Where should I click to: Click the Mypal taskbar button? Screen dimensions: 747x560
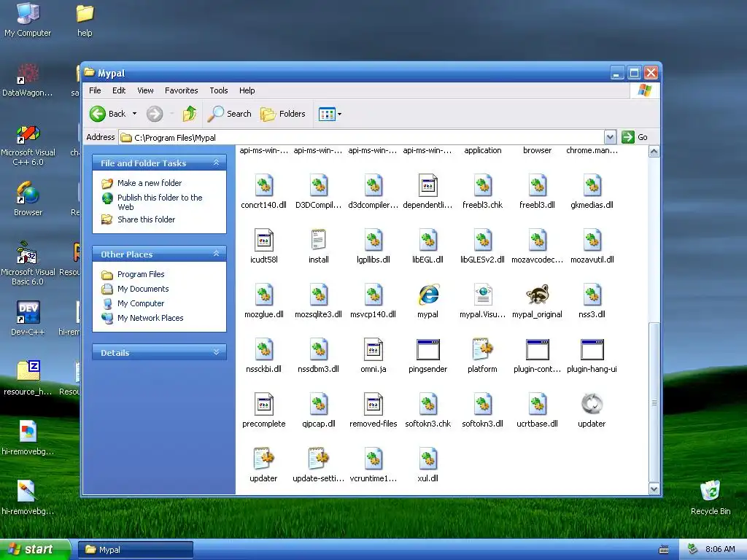135,550
